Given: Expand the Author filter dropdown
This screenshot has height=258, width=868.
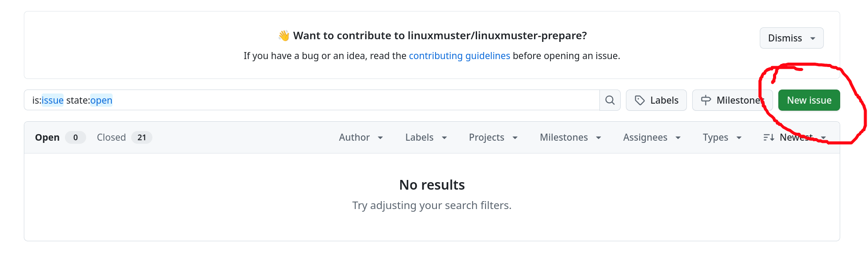Looking at the screenshot, I should pos(361,138).
